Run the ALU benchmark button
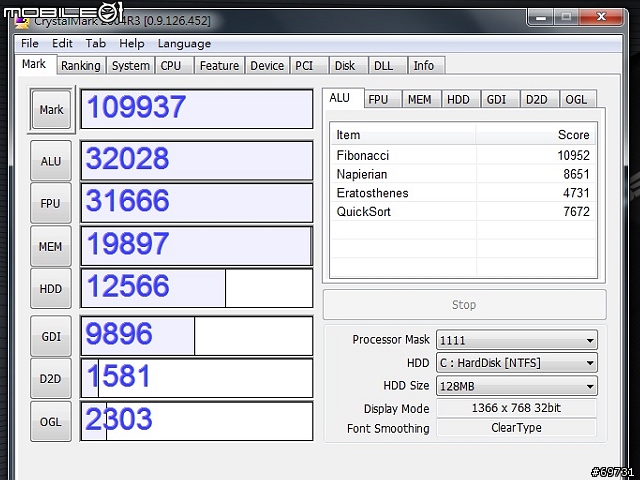The width and height of the screenshot is (640, 480). 51,161
